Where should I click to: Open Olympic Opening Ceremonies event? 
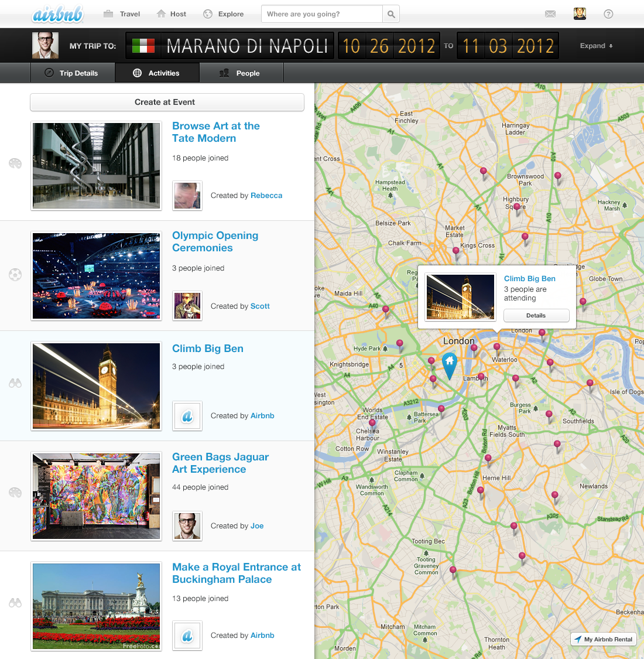click(215, 241)
